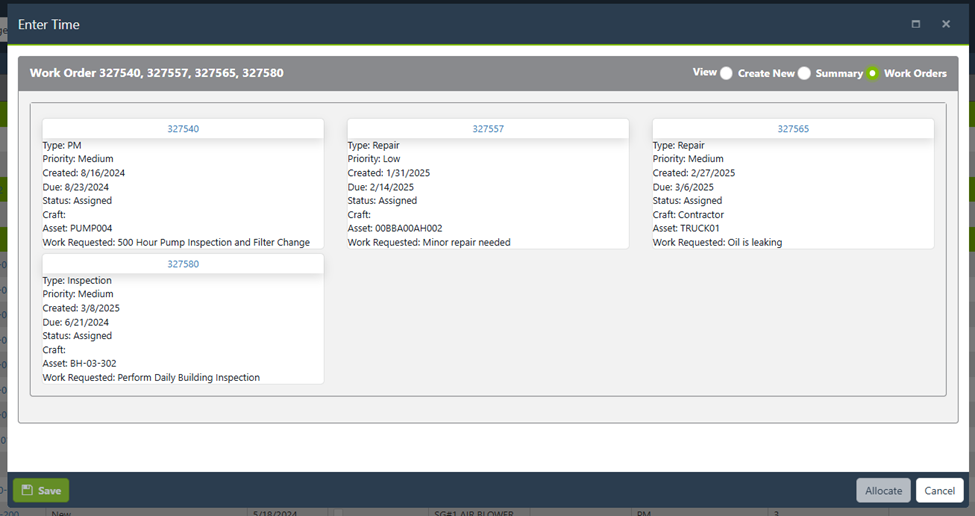
Task: Click the floppy disk icon on Save
Action: click(x=27, y=491)
